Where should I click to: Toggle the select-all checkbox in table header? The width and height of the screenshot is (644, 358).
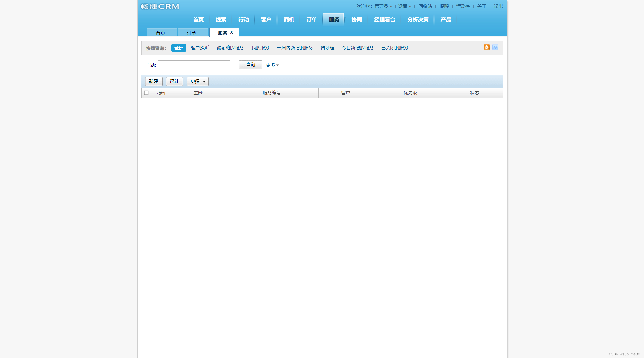coord(146,93)
